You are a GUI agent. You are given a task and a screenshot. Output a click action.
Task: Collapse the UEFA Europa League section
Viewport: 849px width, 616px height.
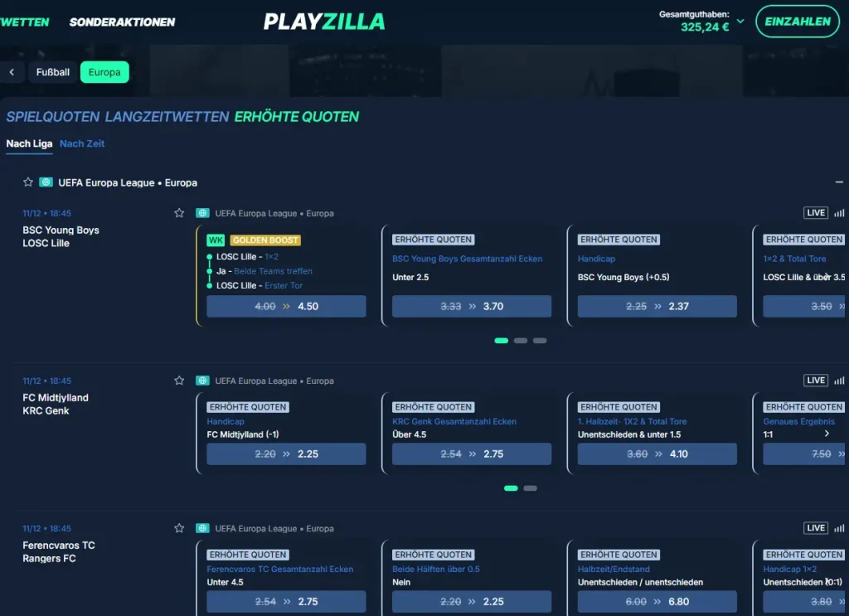click(x=838, y=182)
